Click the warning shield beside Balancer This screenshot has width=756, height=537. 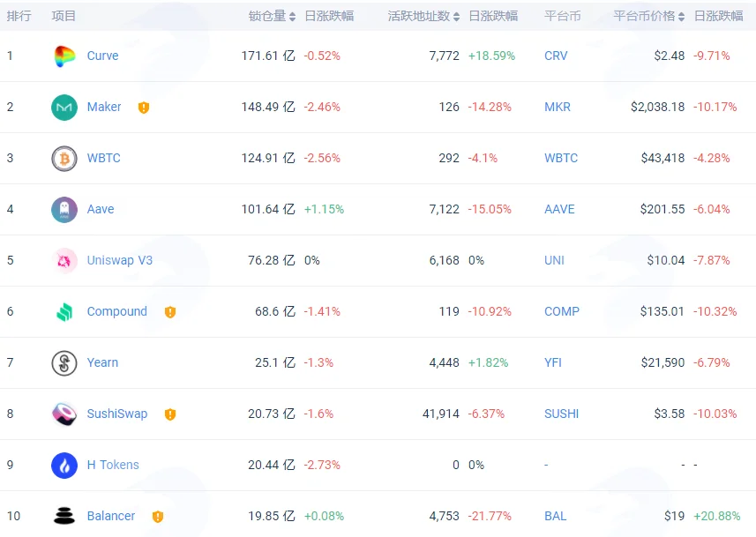pyautogui.click(x=158, y=516)
